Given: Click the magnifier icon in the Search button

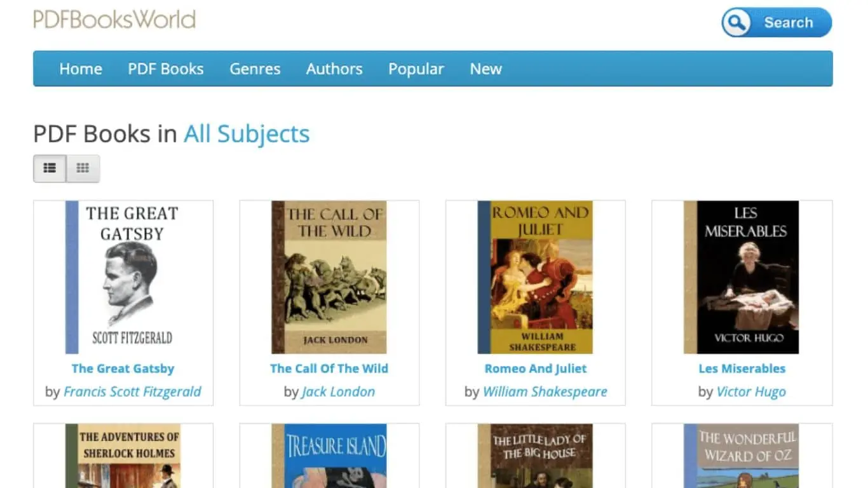Looking at the screenshot, I should (736, 22).
